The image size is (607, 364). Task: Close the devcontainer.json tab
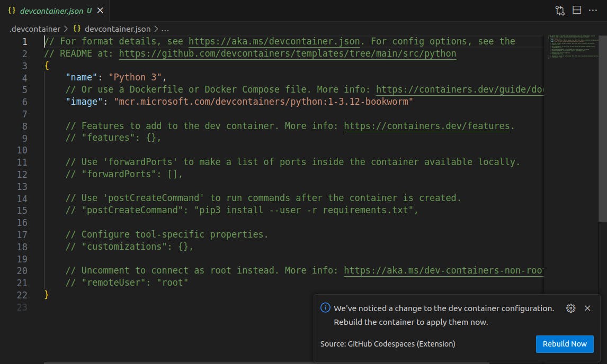pos(100,11)
